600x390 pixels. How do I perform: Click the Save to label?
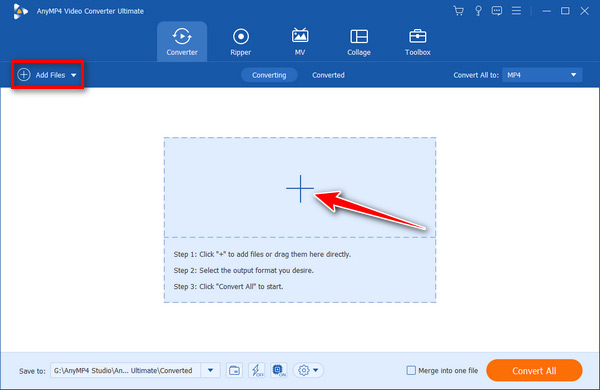pyautogui.click(x=32, y=371)
